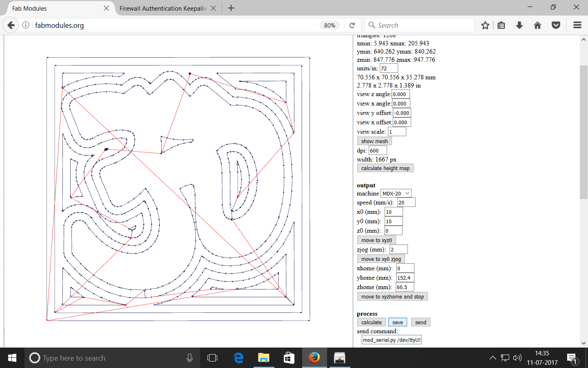This screenshot has width=588, height=368.
Task: Open File Explorer from the taskbar
Action: coord(264,358)
